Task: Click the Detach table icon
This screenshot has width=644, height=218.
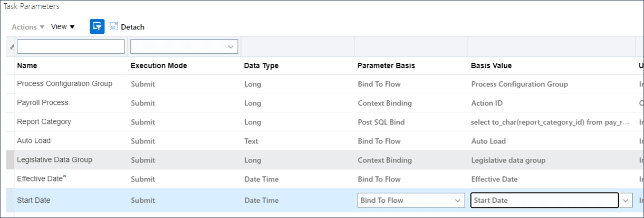Action: pyautogui.click(x=114, y=26)
